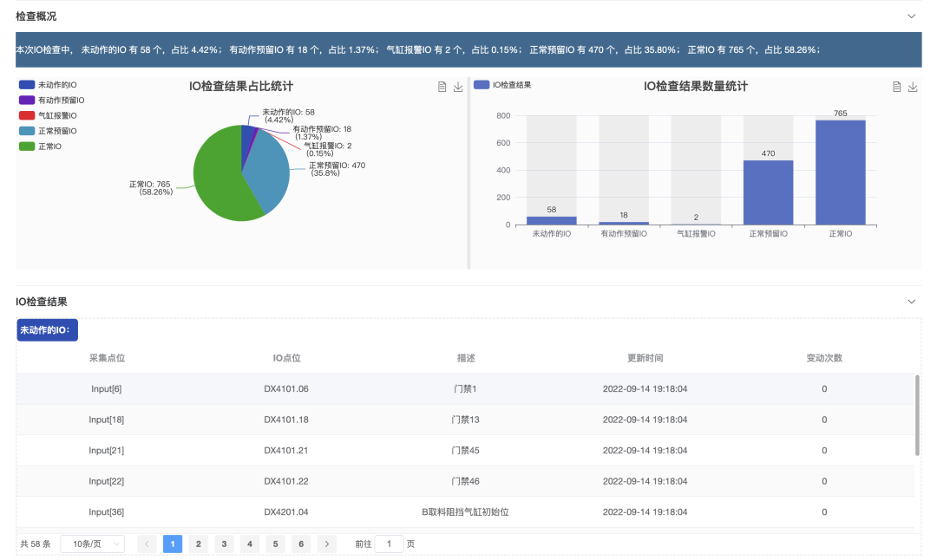Open the data view icon on the pie chart

(442, 87)
